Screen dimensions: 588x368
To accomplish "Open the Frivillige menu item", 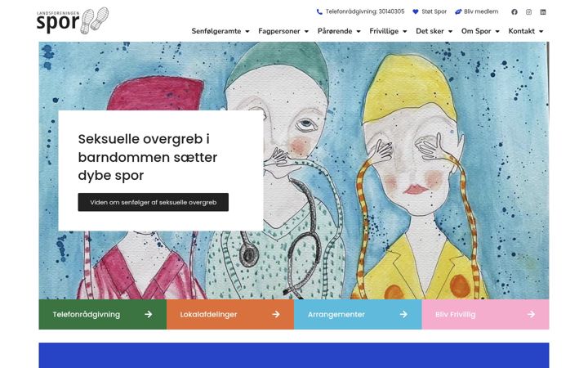I will [384, 31].
